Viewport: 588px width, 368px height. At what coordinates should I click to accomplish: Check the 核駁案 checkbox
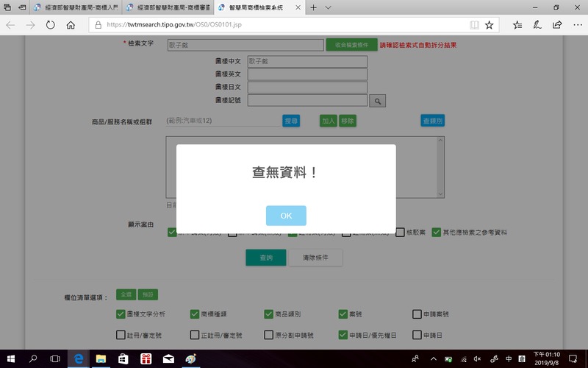coord(400,233)
